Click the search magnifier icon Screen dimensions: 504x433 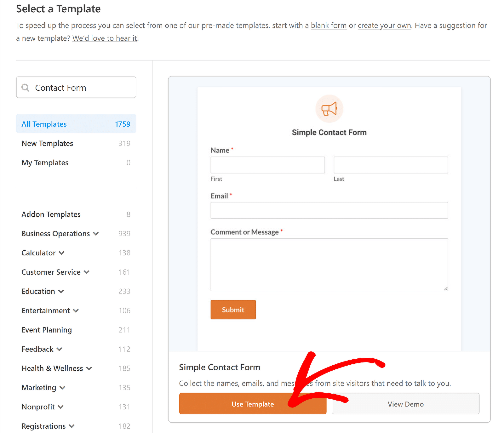pos(26,88)
